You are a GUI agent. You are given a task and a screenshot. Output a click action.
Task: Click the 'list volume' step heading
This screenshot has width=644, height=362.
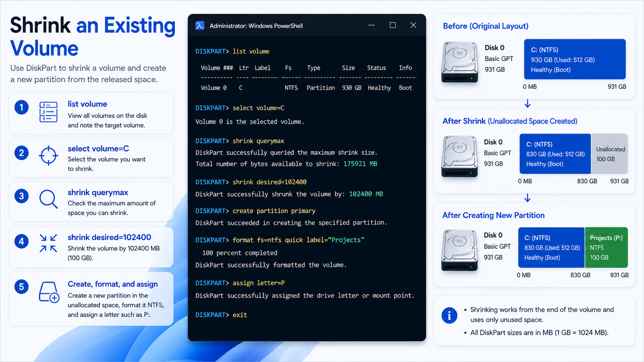pyautogui.click(x=87, y=104)
